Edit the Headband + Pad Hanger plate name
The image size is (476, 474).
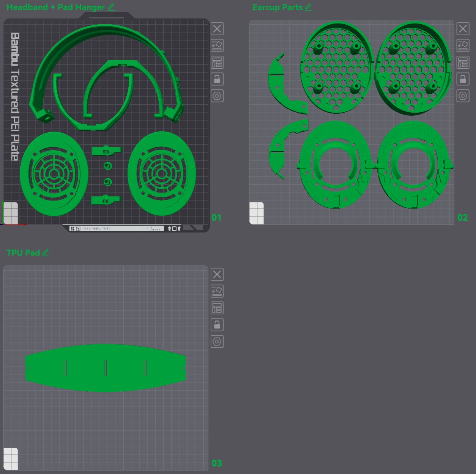point(111,7)
